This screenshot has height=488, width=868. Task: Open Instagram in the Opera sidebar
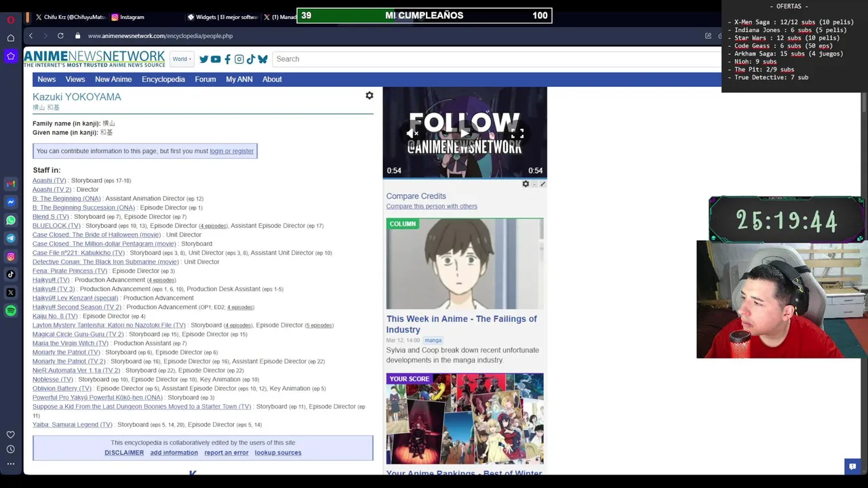(x=11, y=256)
